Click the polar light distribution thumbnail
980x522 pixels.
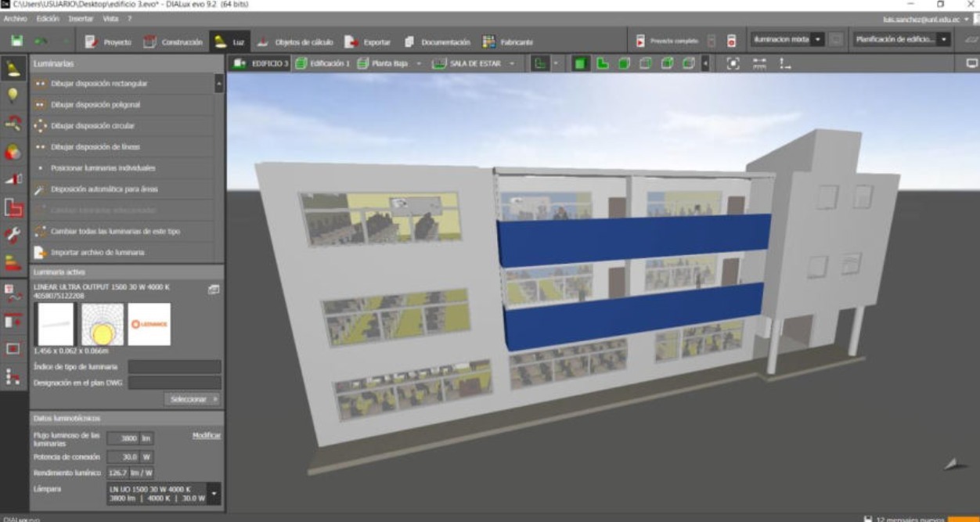pyautogui.click(x=102, y=324)
